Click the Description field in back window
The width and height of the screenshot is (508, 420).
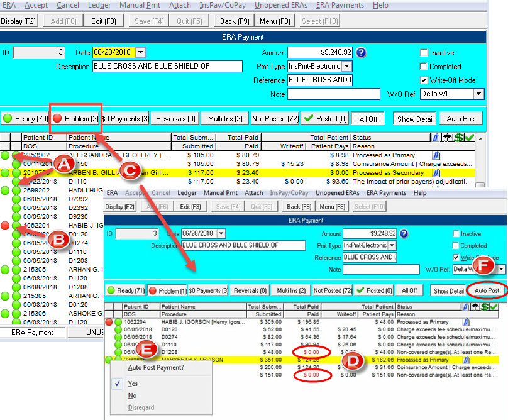(x=167, y=66)
